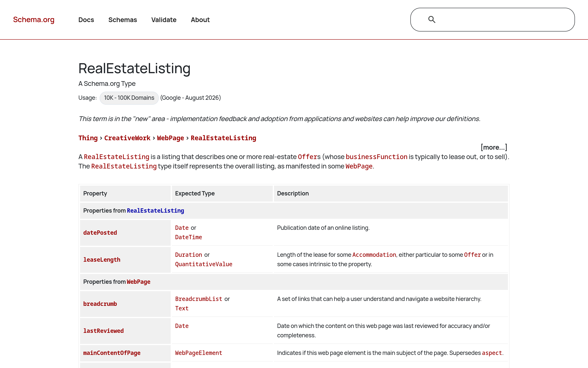The height and width of the screenshot is (368, 588).
Task: Open the lastReviewed property
Action: coord(104,331)
